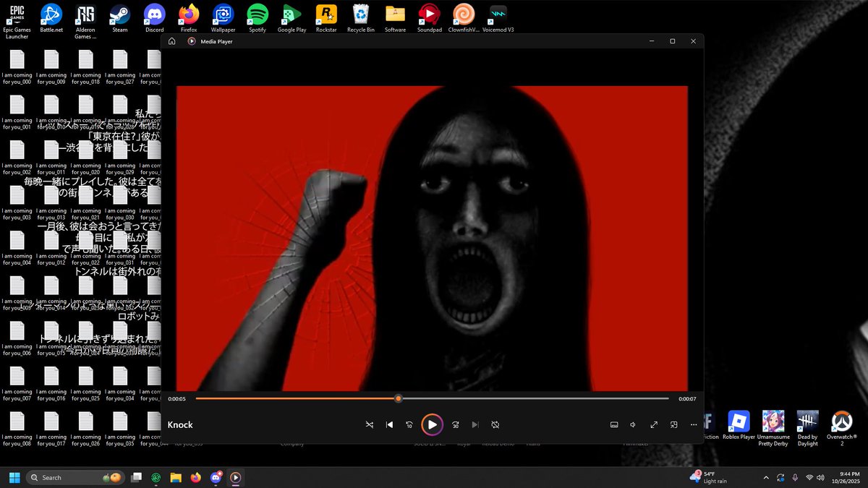This screenshot has height=488, width=868.
Task: Open File Explorer from the taskbar
Action: point(176,477)
